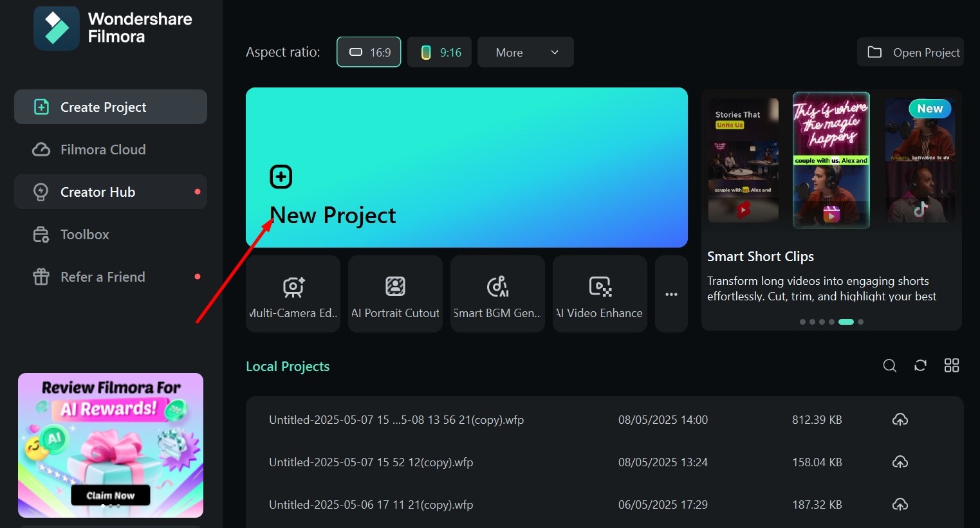Open the Create Project section
This screenshot has height=528, width=980.
click(x=111, y=107)
